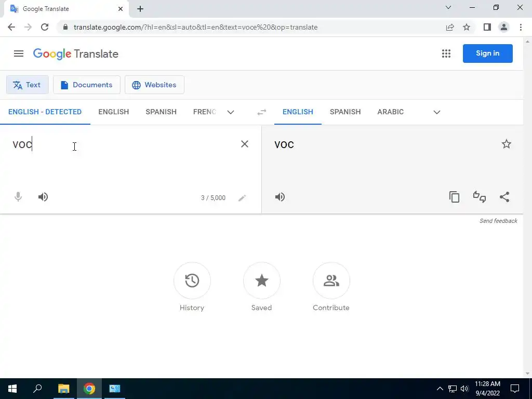532x399 pixels.
Task: Open a new browser tab
Action: point(140,9)
